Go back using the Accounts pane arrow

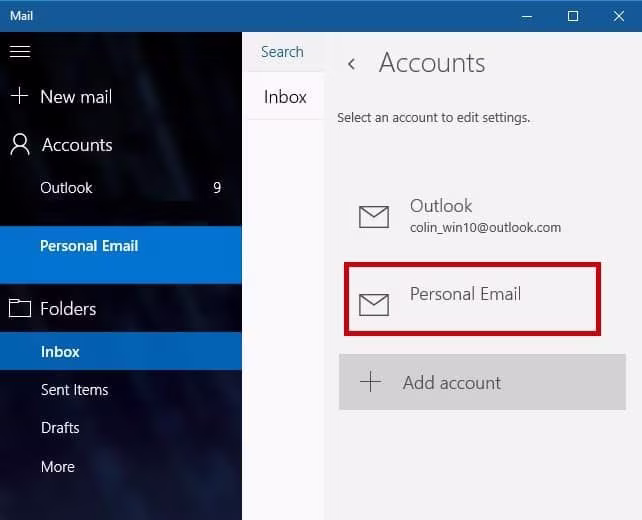tap(351, 64)
